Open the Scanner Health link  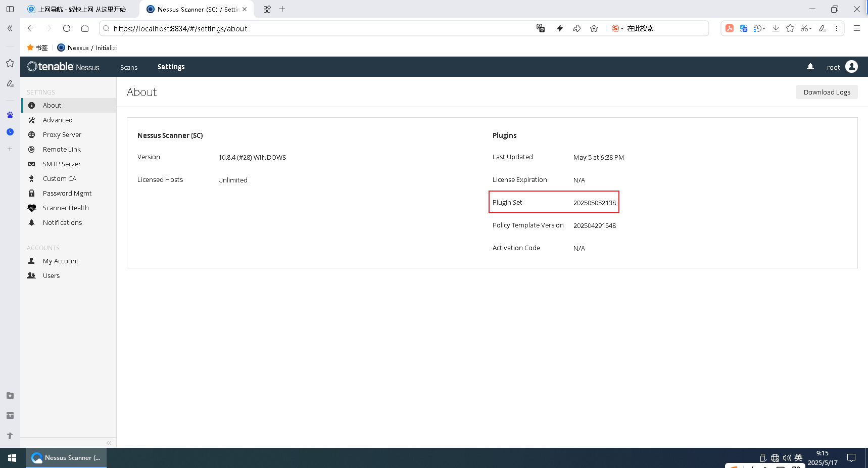(66, 208)
